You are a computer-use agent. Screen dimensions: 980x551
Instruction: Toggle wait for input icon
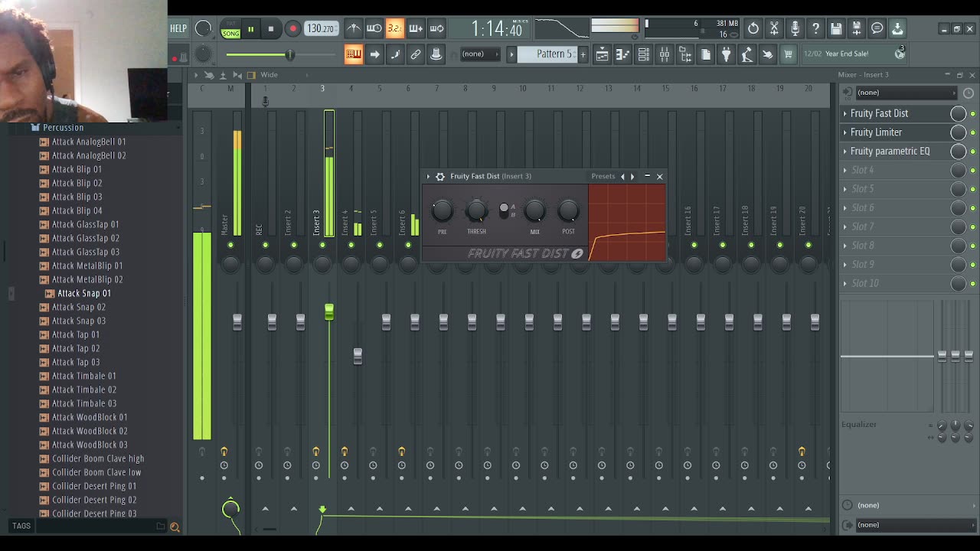pos(374,29)
